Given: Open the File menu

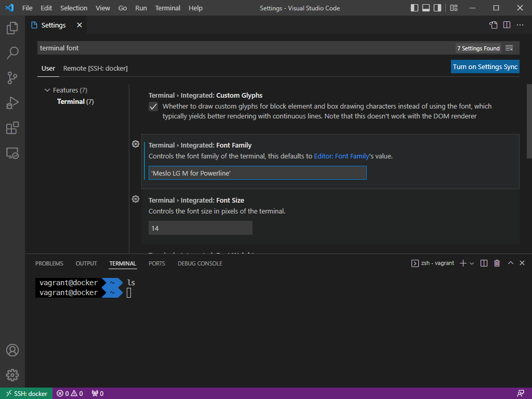Looking at the screenshot, I should click(x=28, y=8).
